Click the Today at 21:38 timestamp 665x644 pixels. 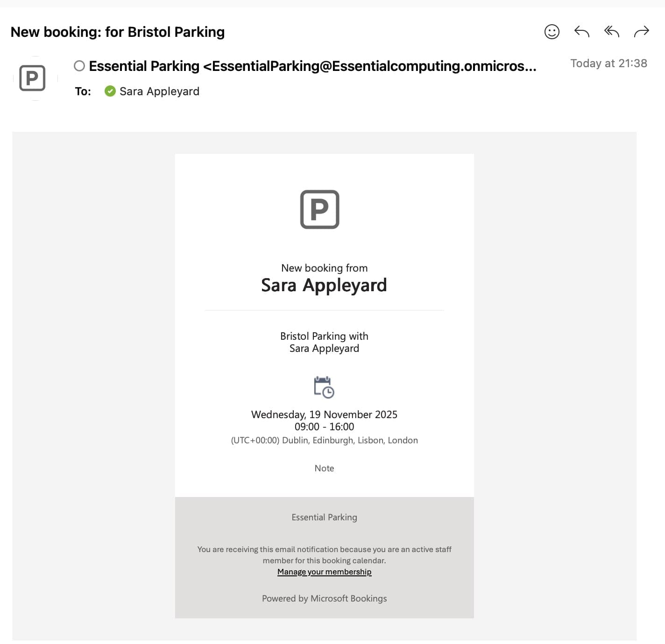click(608, 63)
